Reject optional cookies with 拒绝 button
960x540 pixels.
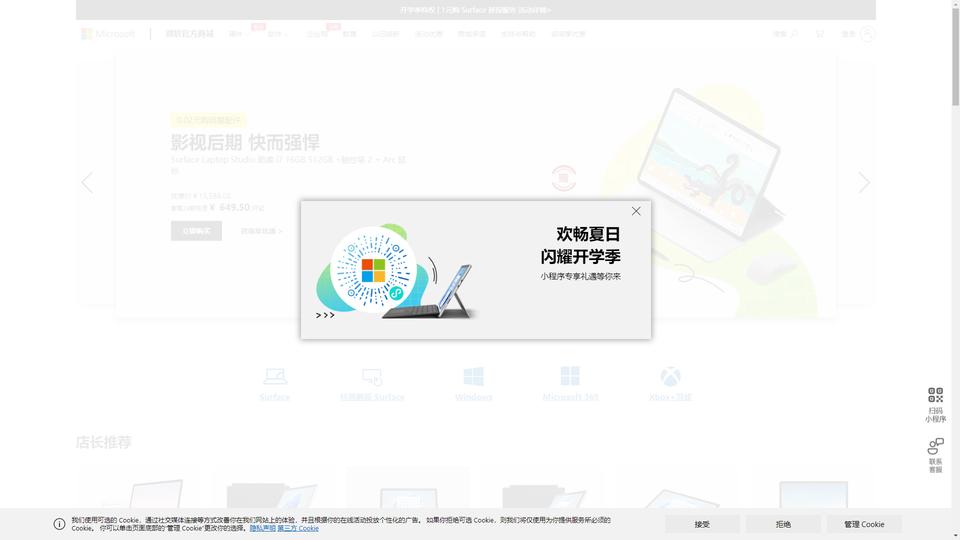click(x=783, y=524)
